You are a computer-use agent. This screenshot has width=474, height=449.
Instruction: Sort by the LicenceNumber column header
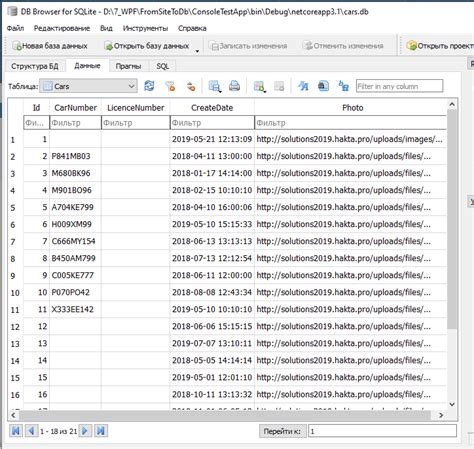[136, 107]
